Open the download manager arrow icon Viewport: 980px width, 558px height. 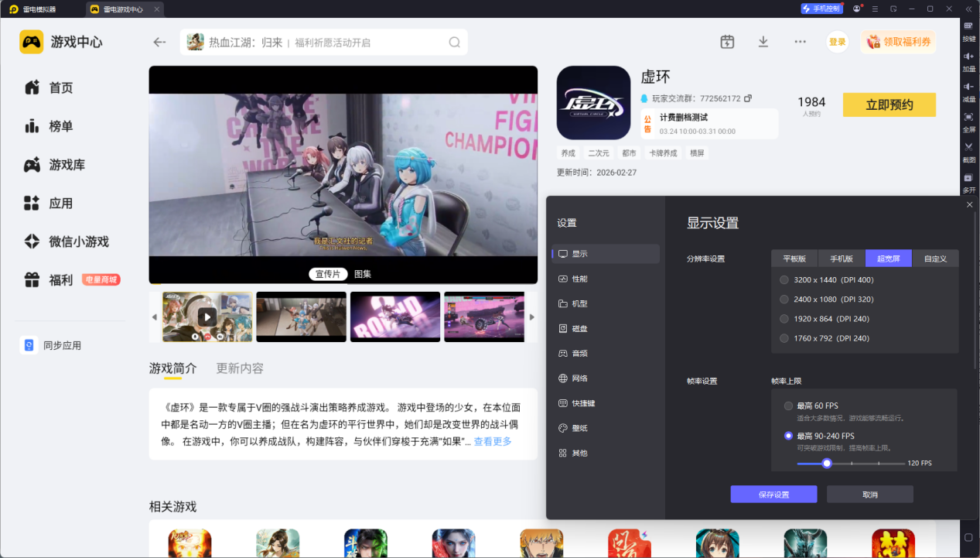point(763,42)
